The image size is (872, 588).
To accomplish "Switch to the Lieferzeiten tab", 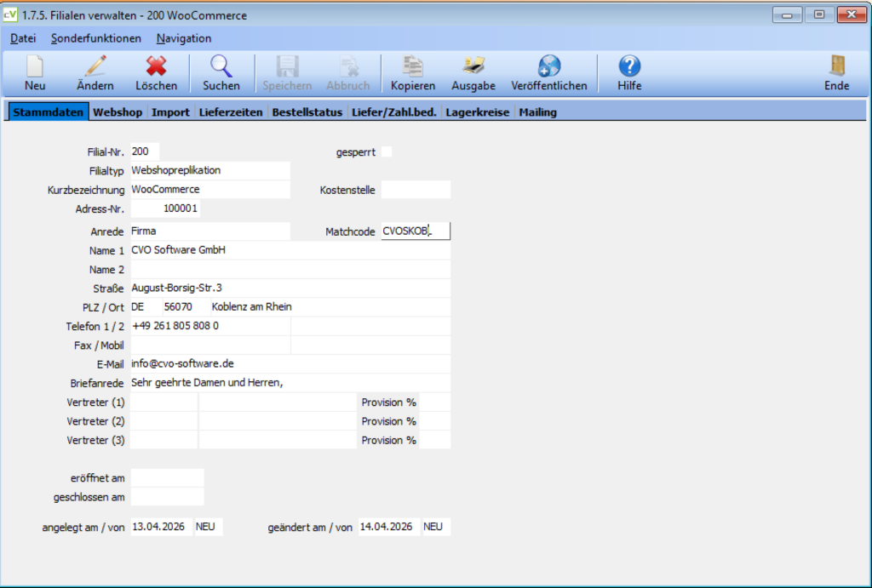I will [231, 111].
